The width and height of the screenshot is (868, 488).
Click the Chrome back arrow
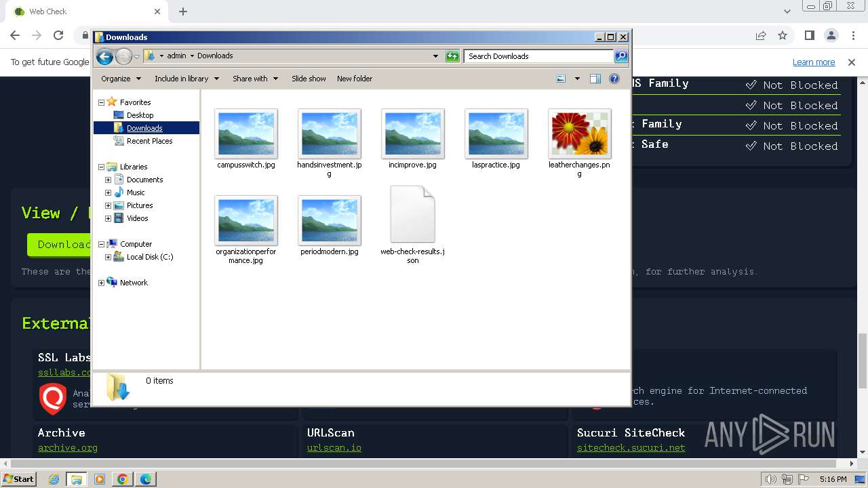click(x=15, y=35)
